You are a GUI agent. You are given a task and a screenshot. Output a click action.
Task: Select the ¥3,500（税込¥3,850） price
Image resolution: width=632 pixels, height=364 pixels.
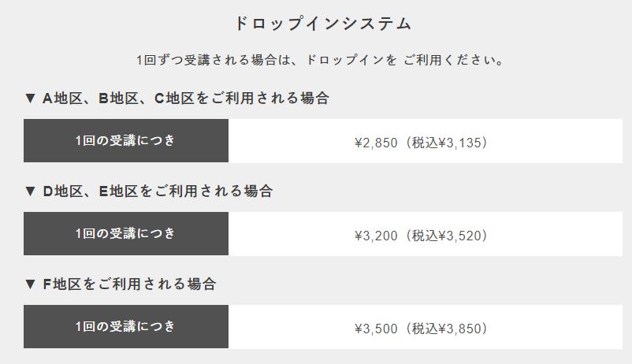(x=421, y=329)
